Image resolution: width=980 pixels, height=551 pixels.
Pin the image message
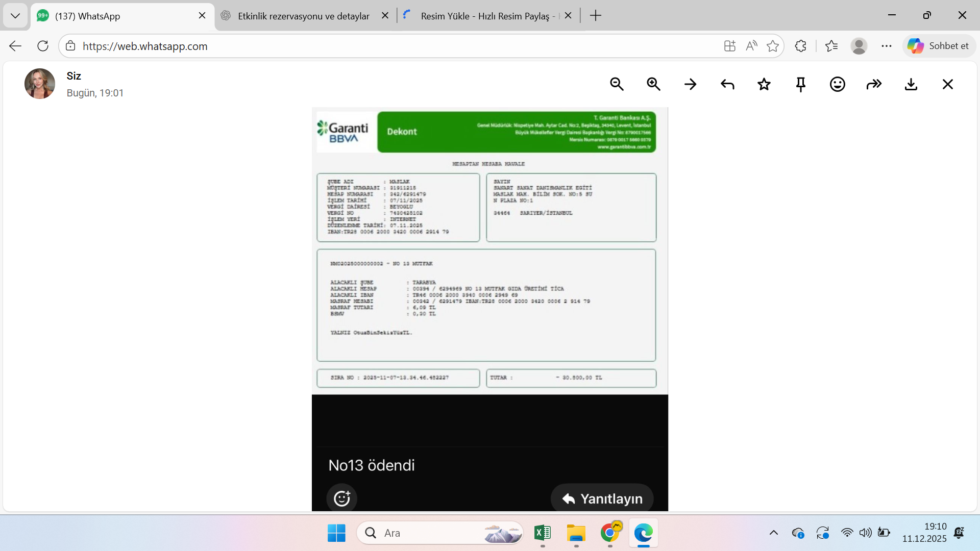click(x=801, y=84)
